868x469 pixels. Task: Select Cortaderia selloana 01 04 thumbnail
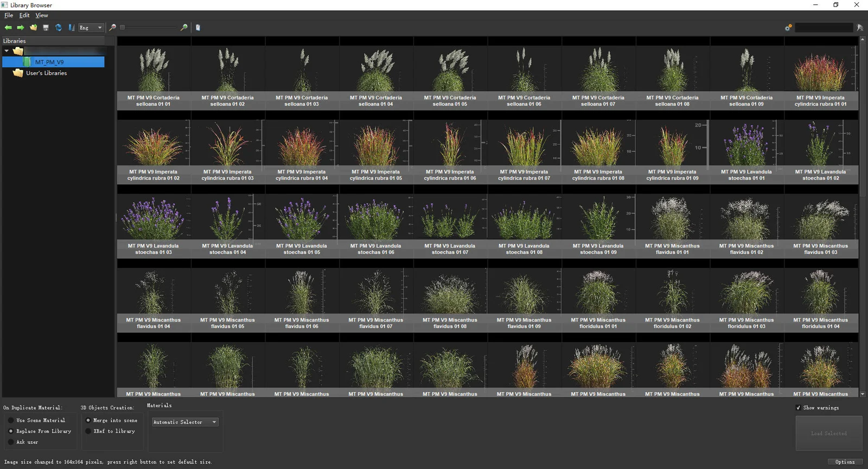376,73
